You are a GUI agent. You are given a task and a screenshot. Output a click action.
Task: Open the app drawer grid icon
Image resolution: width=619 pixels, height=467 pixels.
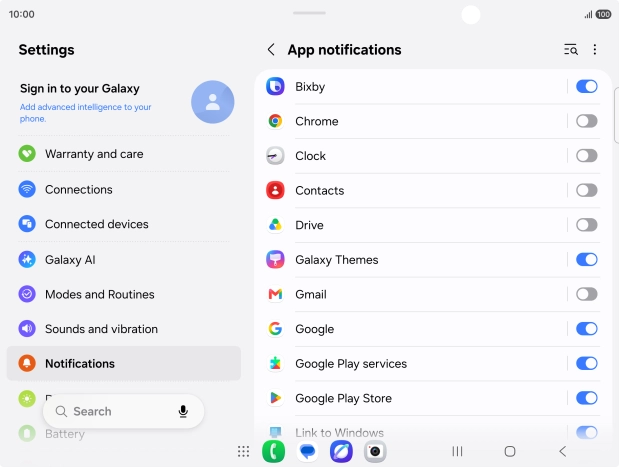tap(244, 451)
